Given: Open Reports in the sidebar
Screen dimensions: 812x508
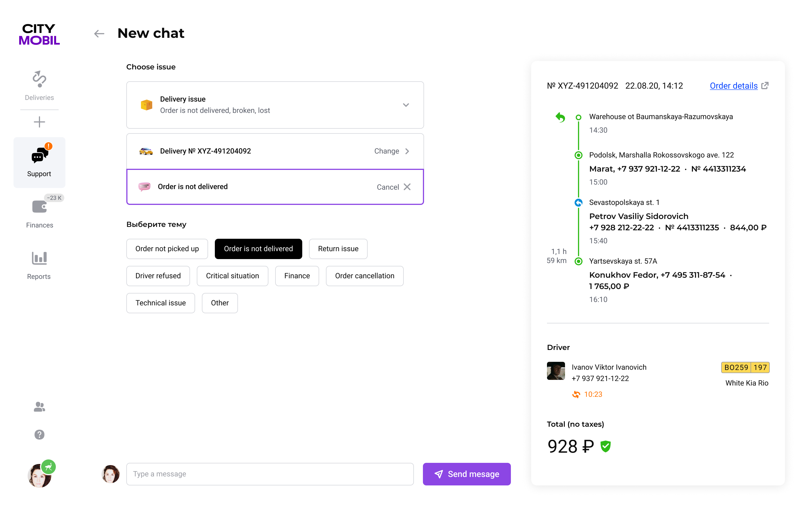Looking at the screenshot, I should coord(39,265).
